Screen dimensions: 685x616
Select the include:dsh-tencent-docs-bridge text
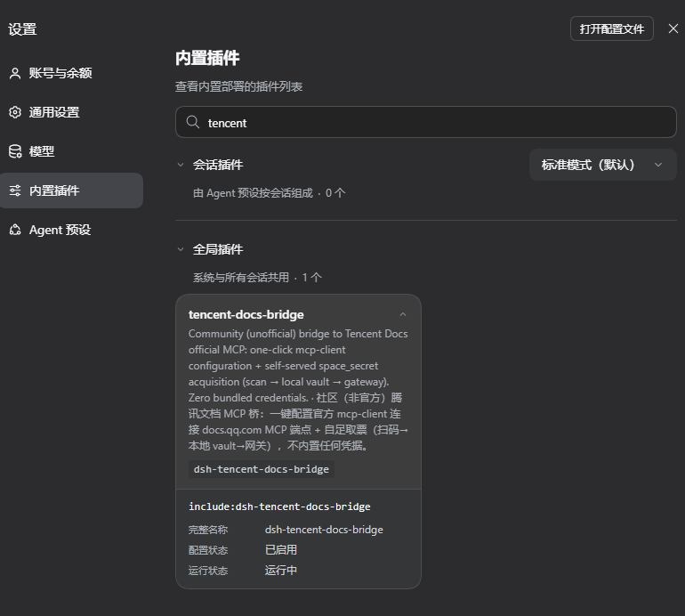pyautogui.click(x=279, y=507)
